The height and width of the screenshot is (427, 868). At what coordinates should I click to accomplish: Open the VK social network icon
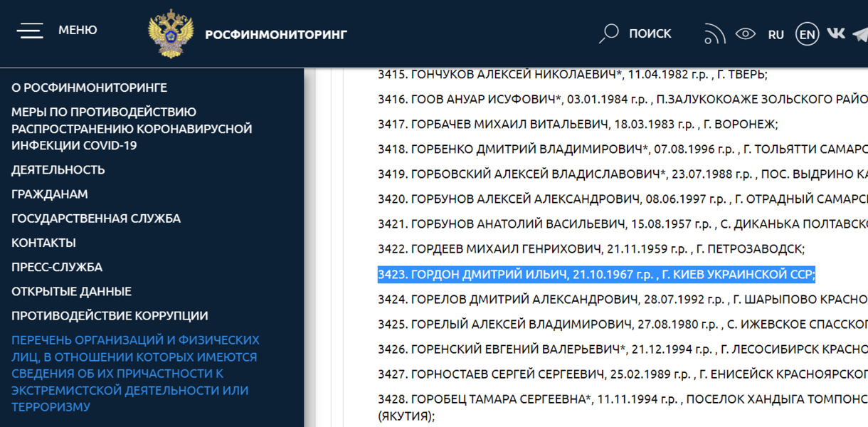click(836, 33)
